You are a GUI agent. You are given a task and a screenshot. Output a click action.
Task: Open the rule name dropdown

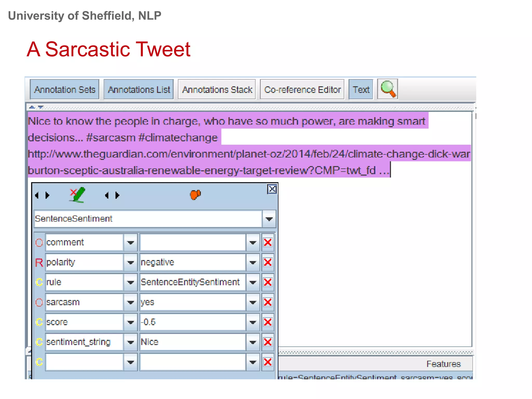[x=130, y=282]
